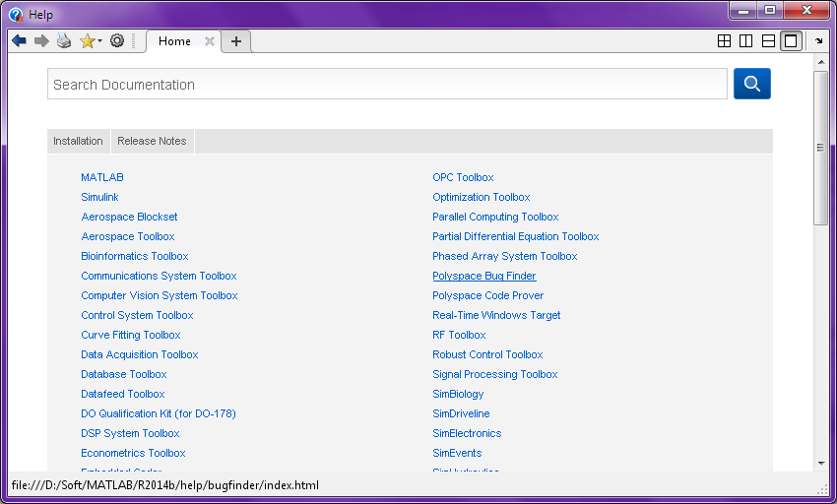Open the favorites dropdown arrow next to the star

coord(99,41)
